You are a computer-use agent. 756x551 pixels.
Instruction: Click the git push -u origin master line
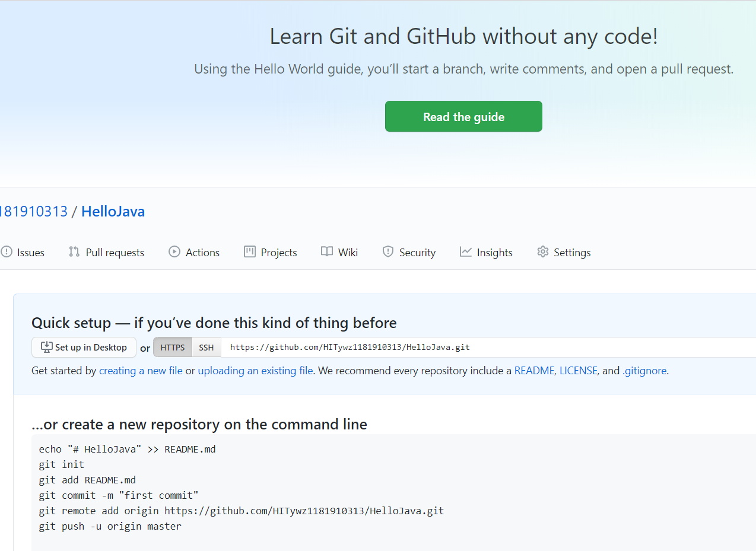tap(110, 526)
